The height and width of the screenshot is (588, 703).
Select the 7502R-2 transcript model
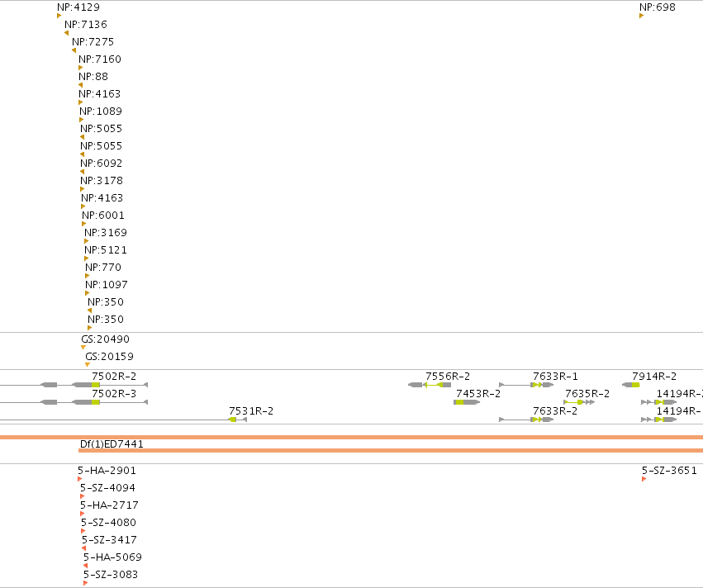pos(74,385)
